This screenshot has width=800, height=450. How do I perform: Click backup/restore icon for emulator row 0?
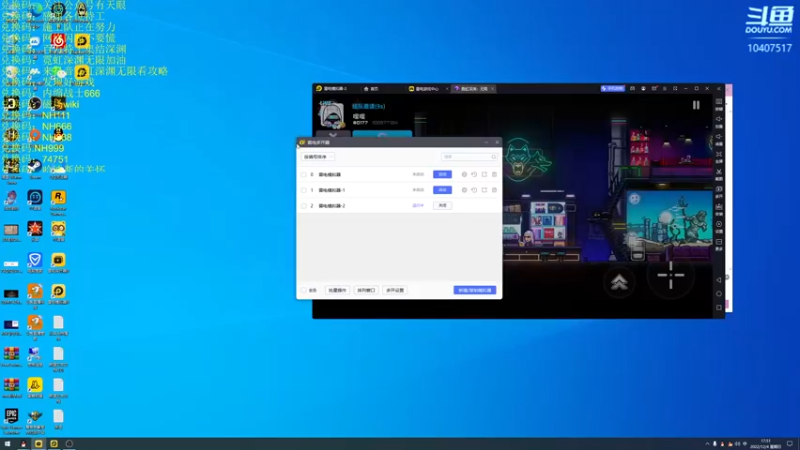point(474,174)
